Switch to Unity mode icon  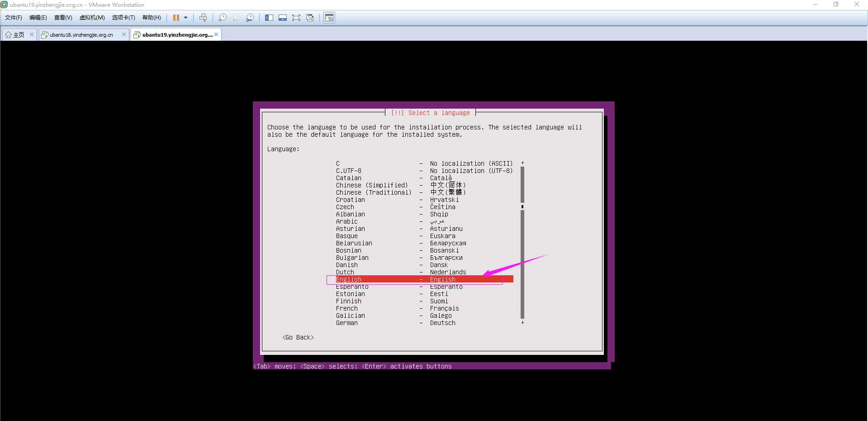pyautogui.click(x=310, y=18)
